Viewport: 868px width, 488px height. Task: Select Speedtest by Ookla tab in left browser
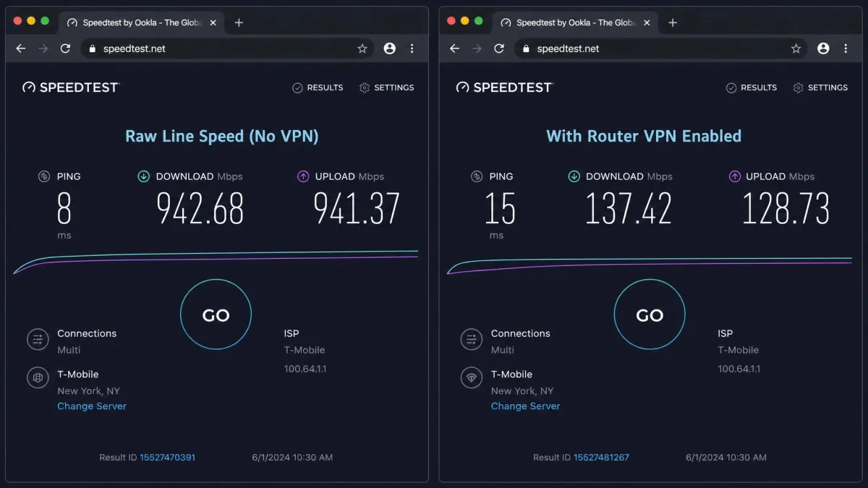click(x=141, y=22)
